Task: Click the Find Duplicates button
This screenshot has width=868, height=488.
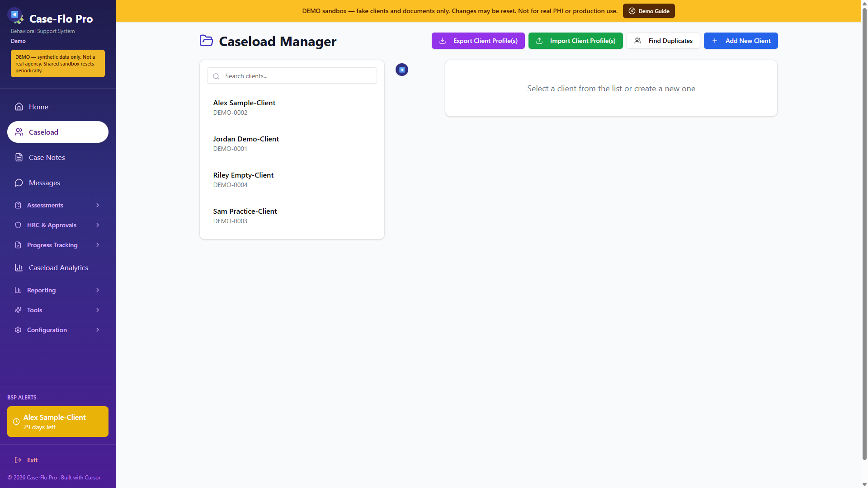Action: [x=663, y=41]
